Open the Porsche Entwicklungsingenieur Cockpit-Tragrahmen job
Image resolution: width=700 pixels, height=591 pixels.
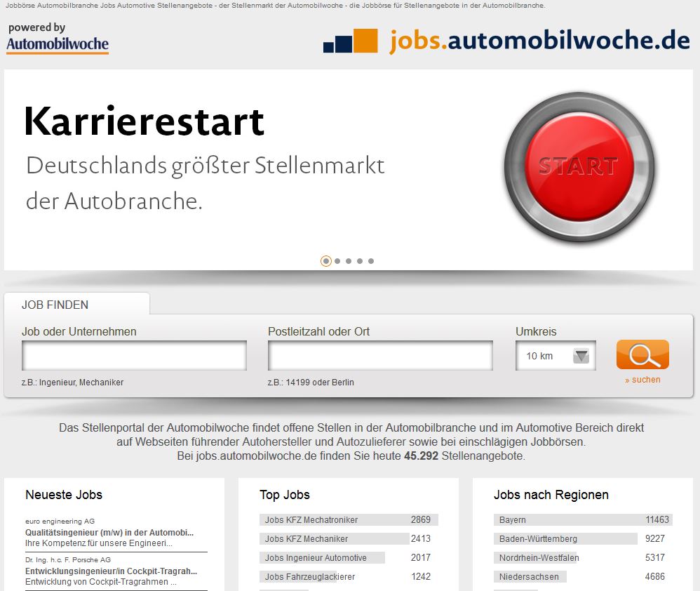pyautogui.click(x=111, y=571)
